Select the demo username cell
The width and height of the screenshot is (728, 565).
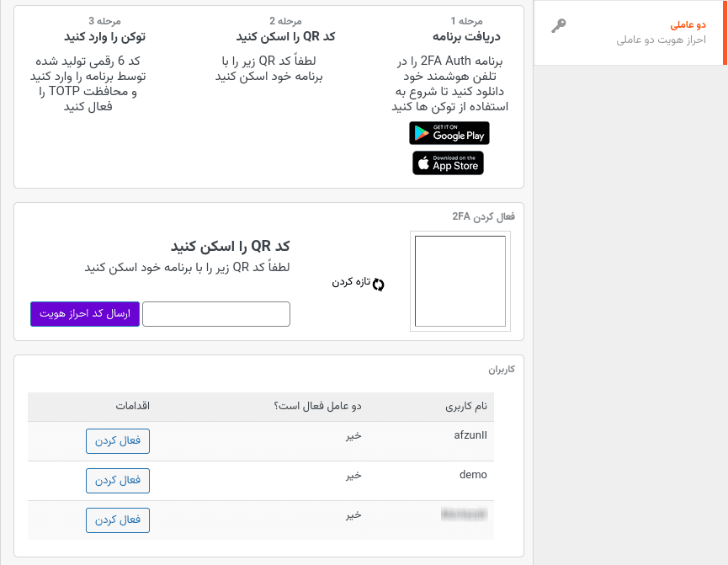pos(473,475)
